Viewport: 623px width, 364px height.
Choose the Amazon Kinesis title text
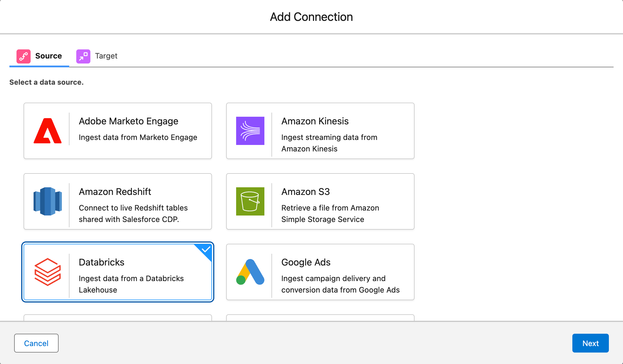315,121
